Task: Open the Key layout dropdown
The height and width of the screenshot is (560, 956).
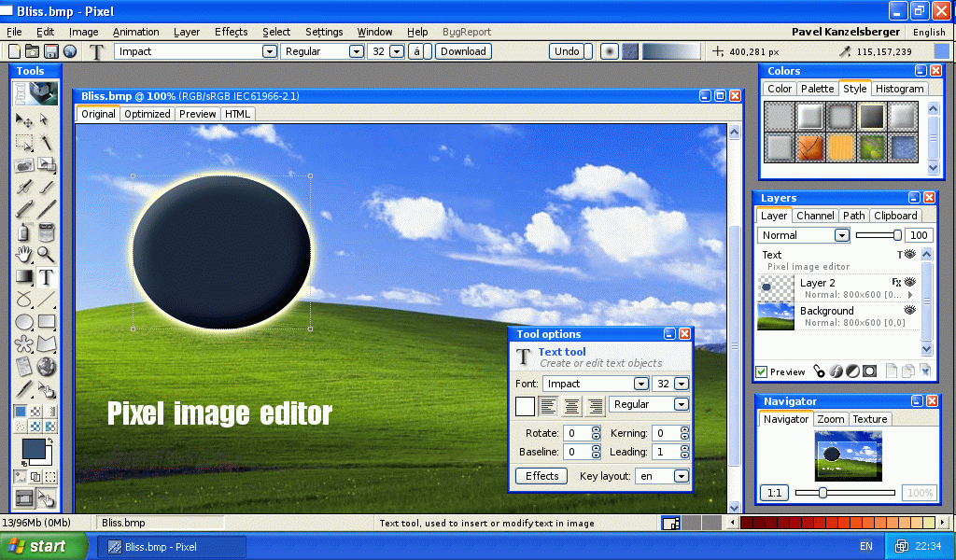Action: tap(682, 476)
